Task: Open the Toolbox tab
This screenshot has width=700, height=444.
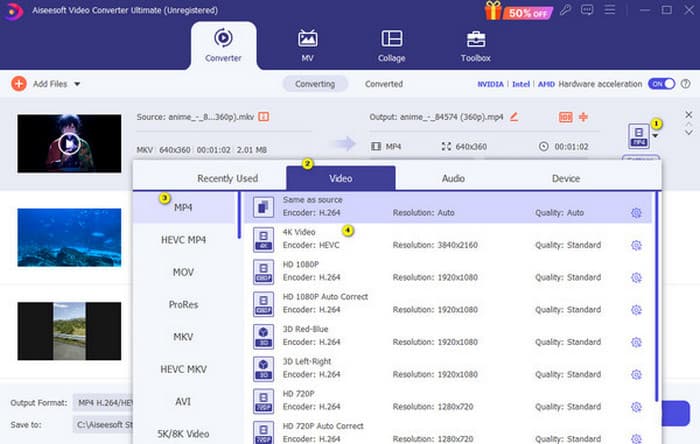Action: [x=476, y=46]
